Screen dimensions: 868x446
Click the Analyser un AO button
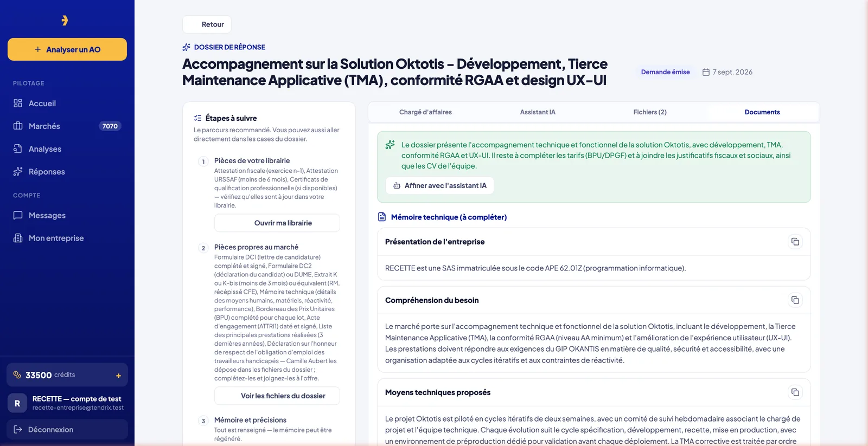(67, 49)
